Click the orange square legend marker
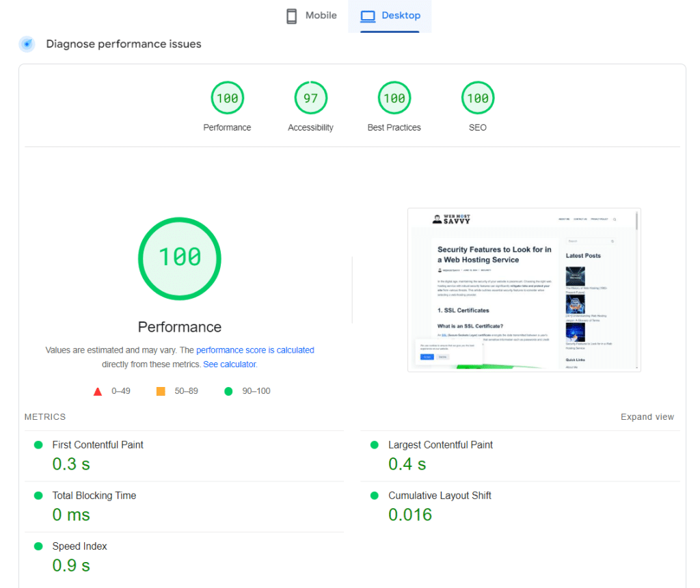 160,390
